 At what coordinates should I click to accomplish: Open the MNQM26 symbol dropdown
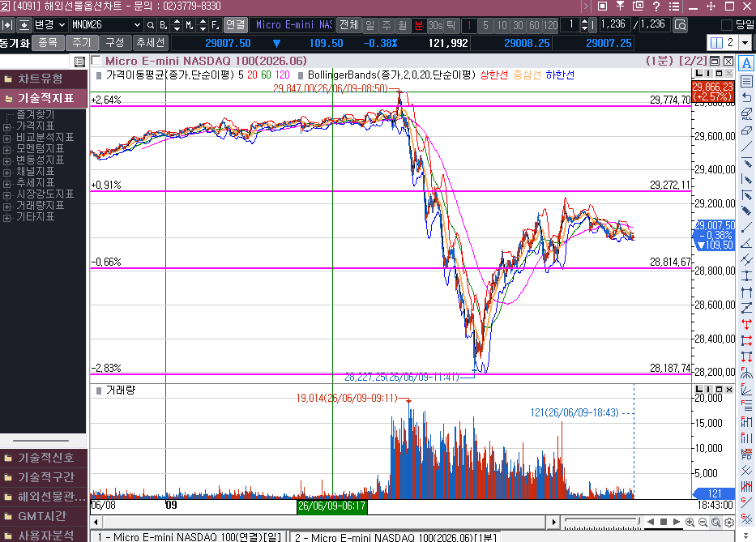click(x=136, y=25)
